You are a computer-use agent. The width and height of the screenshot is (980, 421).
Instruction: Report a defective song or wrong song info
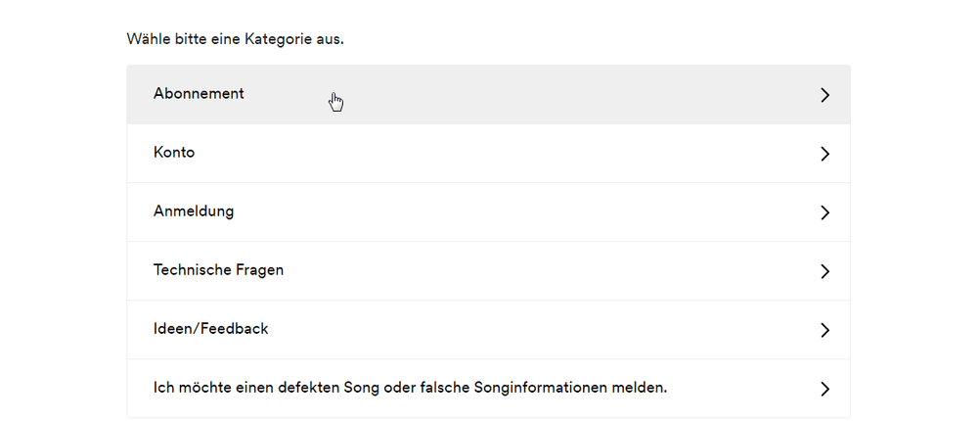pos(488,389)
